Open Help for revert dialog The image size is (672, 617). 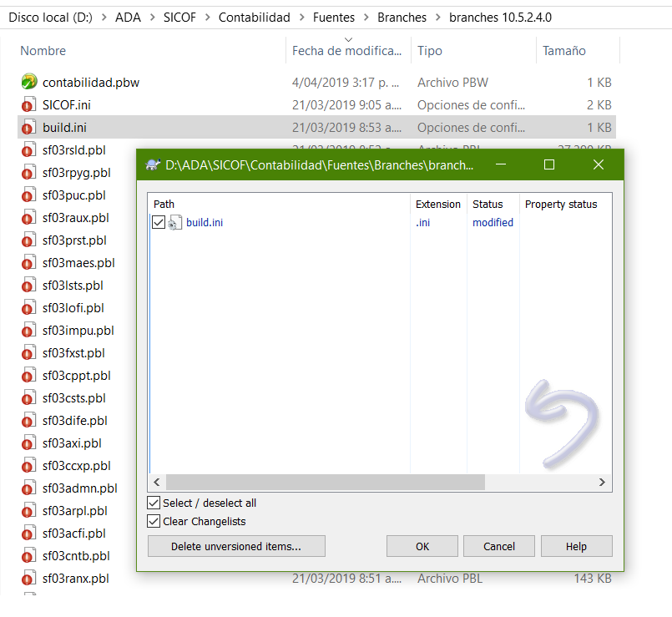[577, 546]
